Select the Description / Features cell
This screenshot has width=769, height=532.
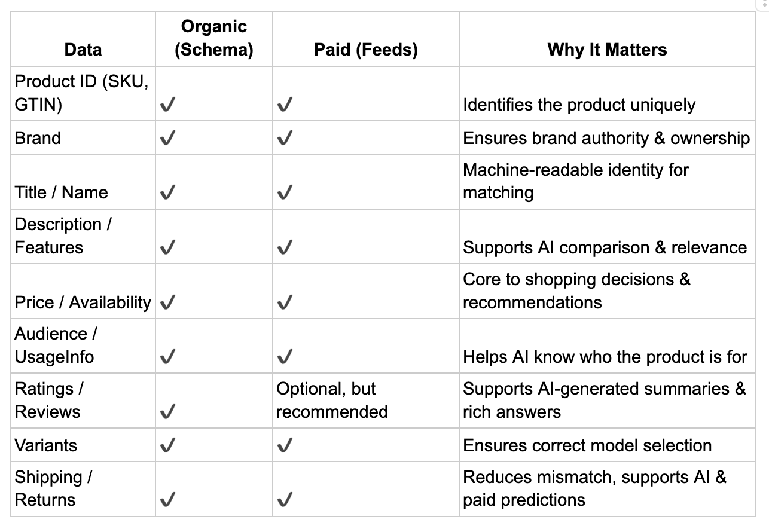point(83,236)
